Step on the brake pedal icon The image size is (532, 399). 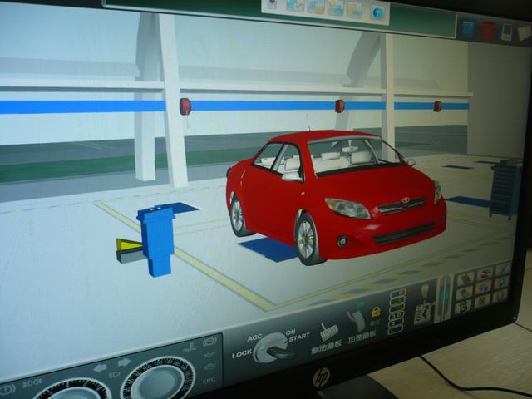click(x=329, y=332)
